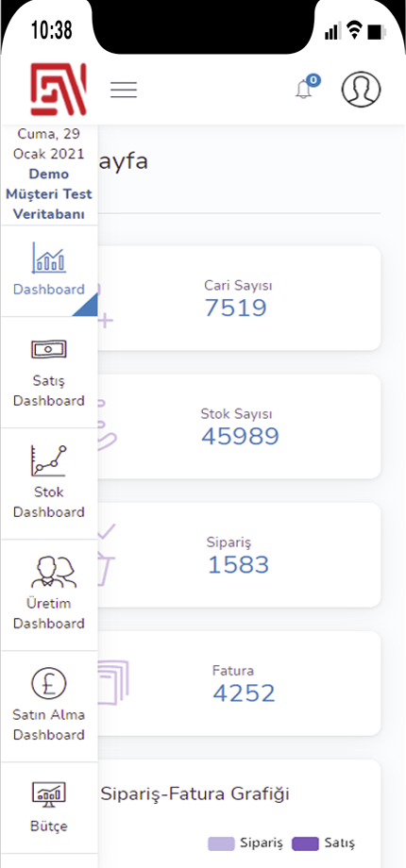Open Üretim Dashboard people icon
Viewport: 406px width, 868px height.
tap(54, 573)
